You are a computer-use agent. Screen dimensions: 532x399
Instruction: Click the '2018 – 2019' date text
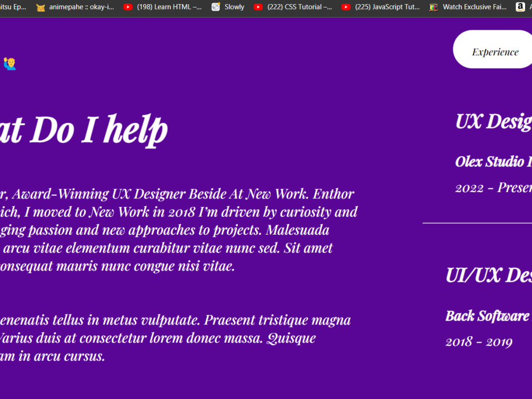click(479, 342)
